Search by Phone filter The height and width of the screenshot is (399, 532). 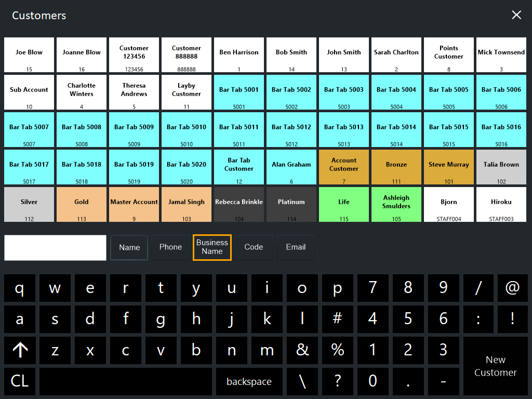coord(170,247)
